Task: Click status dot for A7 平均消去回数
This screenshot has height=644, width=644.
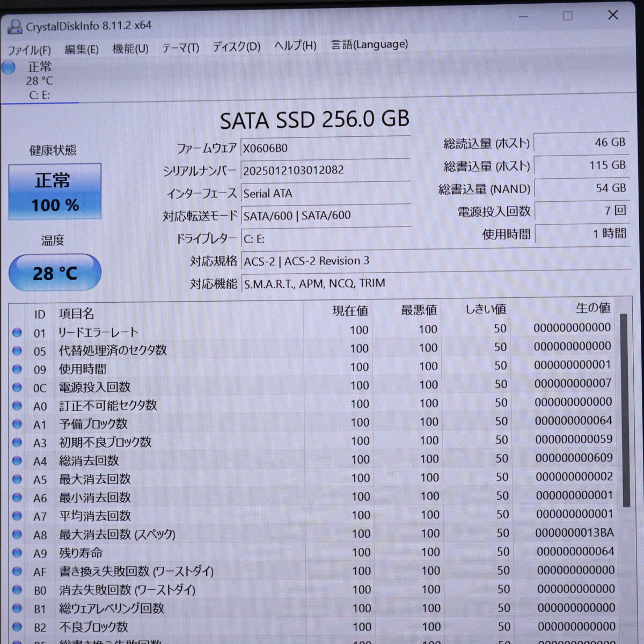Action: (17, 516)
